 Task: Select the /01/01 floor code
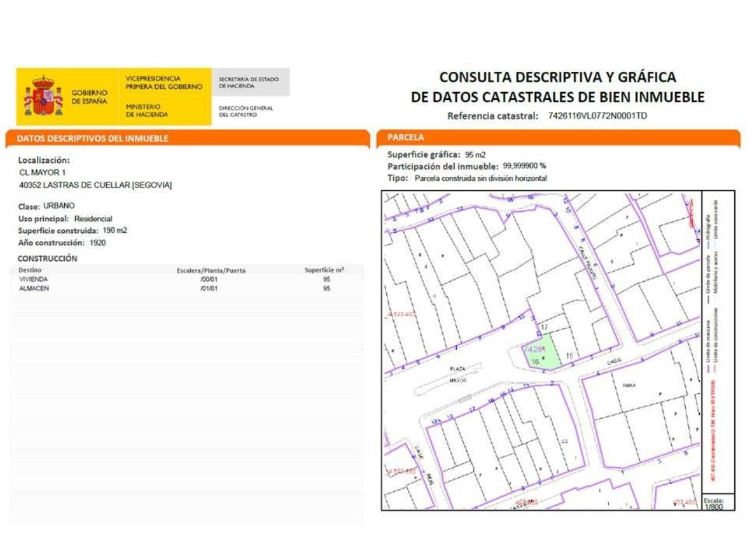(x=209, y=289)
